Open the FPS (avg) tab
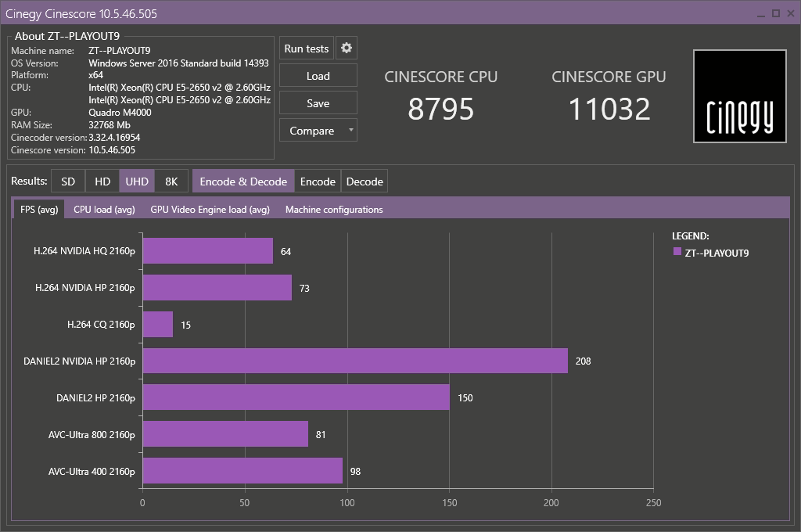This screenshot has width=801, height=532. click(39, 209)
